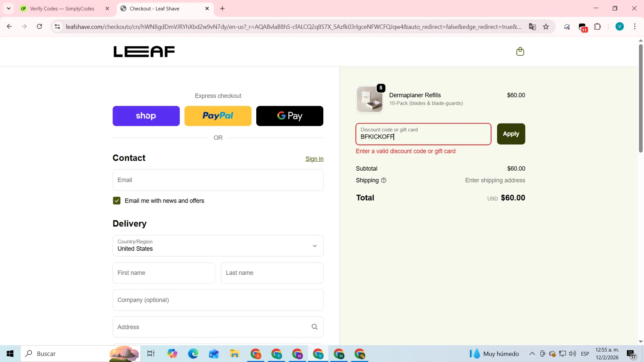644x362 pixels.
Task: Open Task View in taskbar
Action: click(x=151, y=354)
